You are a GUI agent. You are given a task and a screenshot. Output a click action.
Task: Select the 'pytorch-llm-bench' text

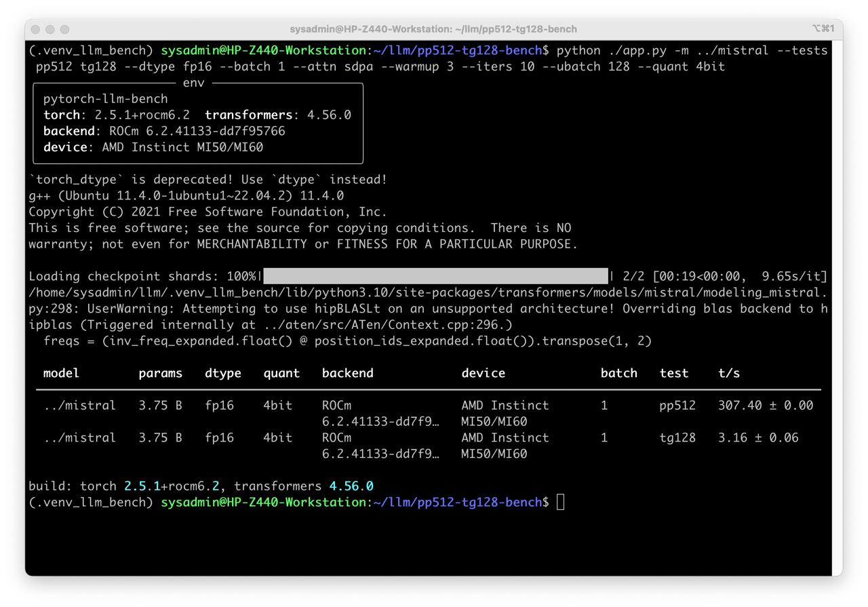tap(105, 99)
